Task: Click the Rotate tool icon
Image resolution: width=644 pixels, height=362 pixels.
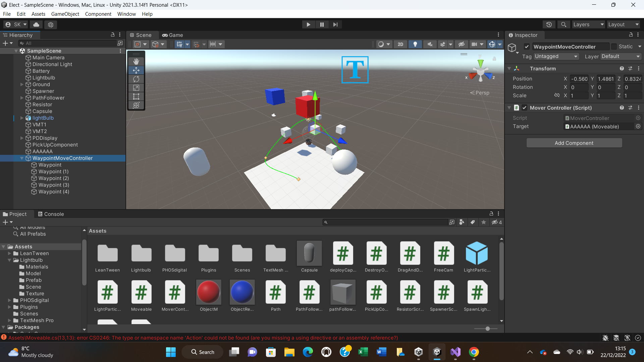Action: click(137, 79)
